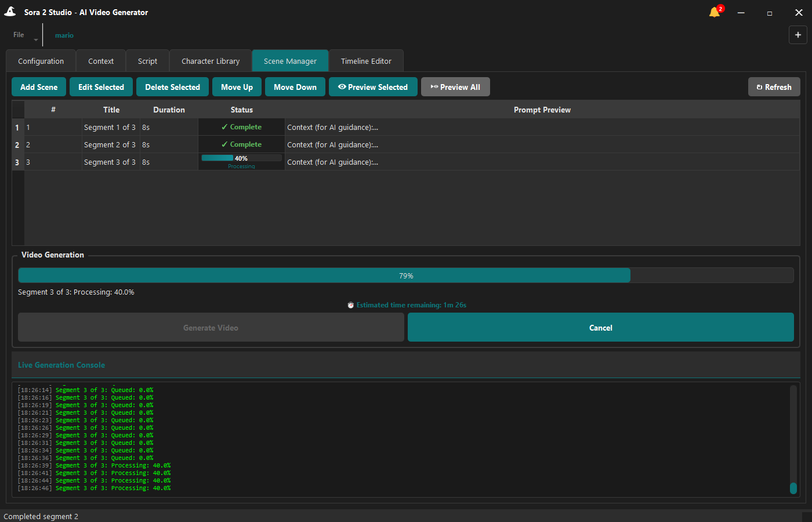The image size is (812, 522).
Task: Expand the File menu dropdown arrow
Action: [36, 40]
